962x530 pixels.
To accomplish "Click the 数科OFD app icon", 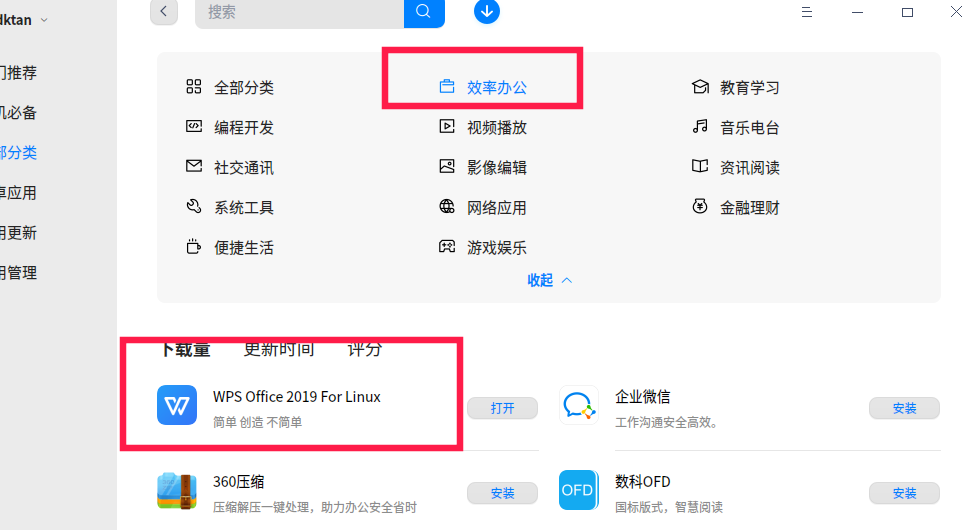I will click(x=579, y=490).
